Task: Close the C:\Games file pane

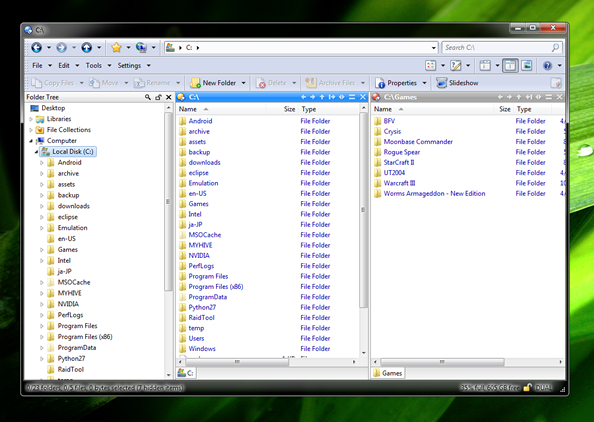Action: pos(560,97)
